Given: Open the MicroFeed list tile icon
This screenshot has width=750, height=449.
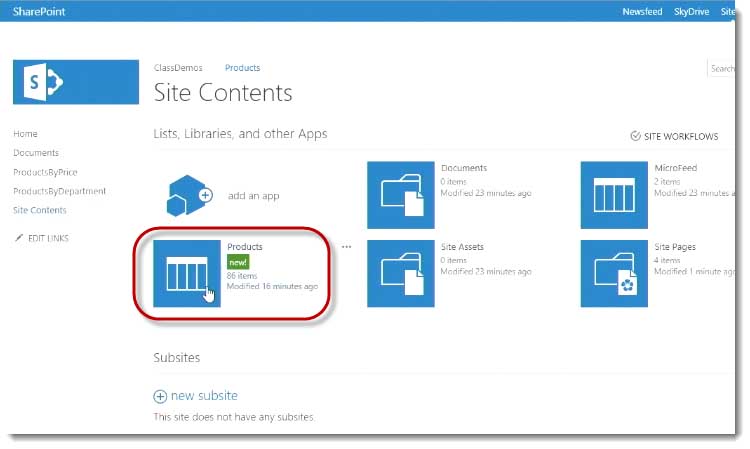Looking at the screenshot, I should [x=614, y=195].
